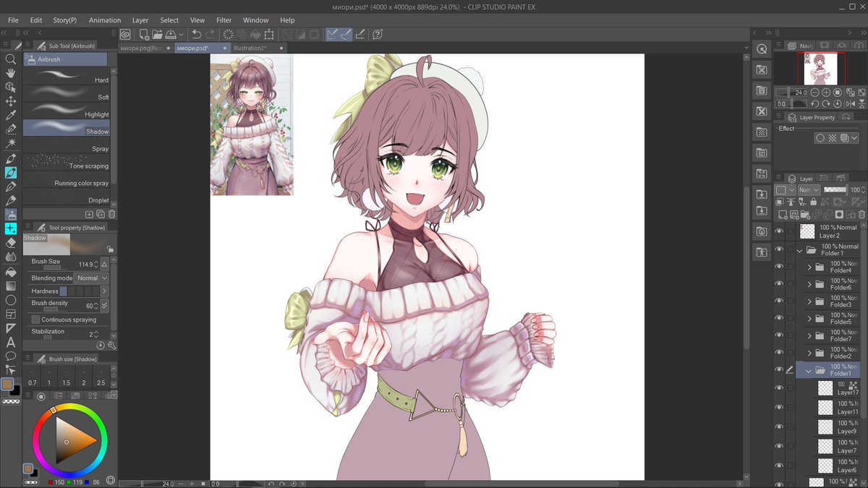The height and width of the screenshot is (488, 868).
Task: Expand Folder5 in layer list
Action: 809,319
